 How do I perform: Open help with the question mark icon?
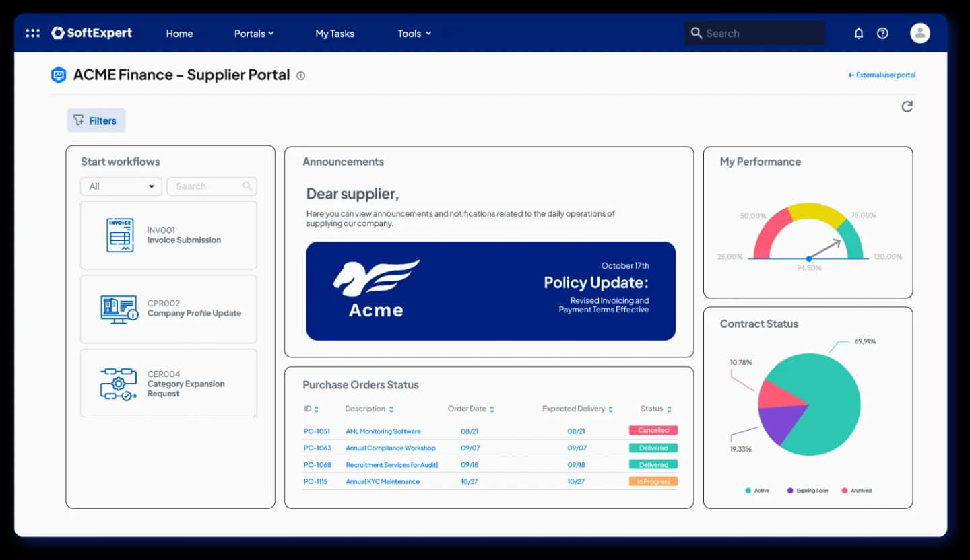pos(882,32)
